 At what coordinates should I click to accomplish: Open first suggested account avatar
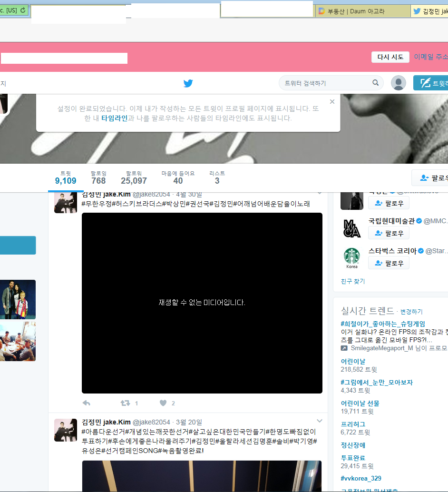click(x=351, y=201)
